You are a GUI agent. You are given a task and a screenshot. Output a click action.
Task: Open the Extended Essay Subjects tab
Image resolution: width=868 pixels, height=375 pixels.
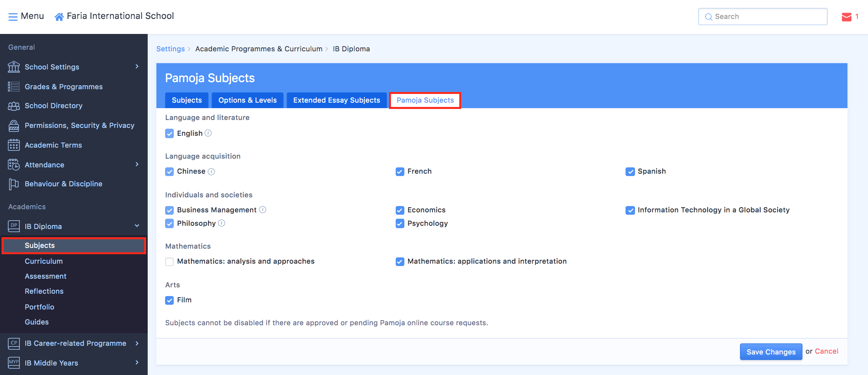(x=336, y=100)
